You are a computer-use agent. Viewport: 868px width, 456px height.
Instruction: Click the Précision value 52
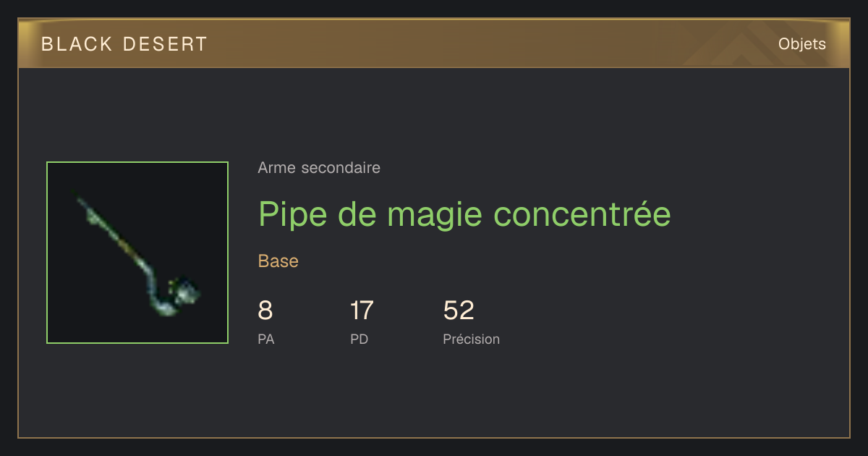(459, 311)
